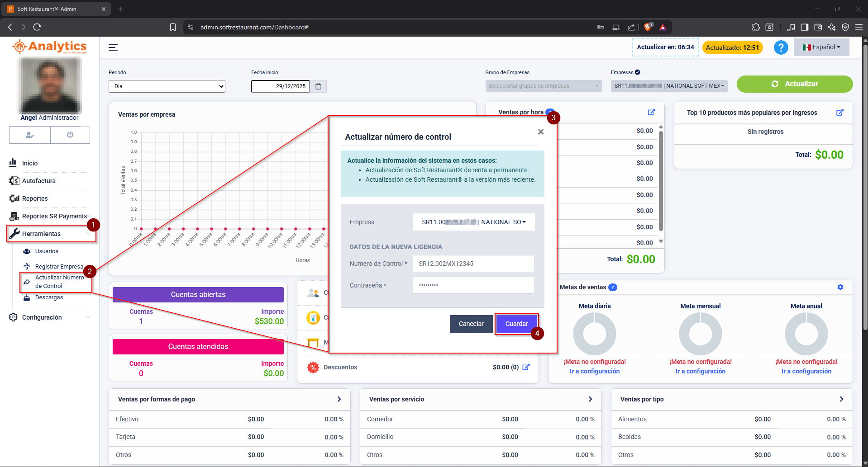
Task: Open the Empresas filter dropdown
Action: 669,86
